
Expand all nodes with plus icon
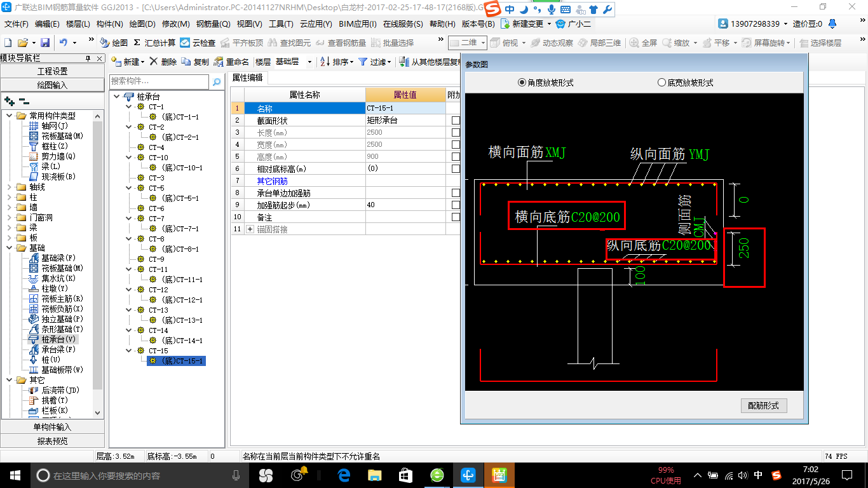9,100
